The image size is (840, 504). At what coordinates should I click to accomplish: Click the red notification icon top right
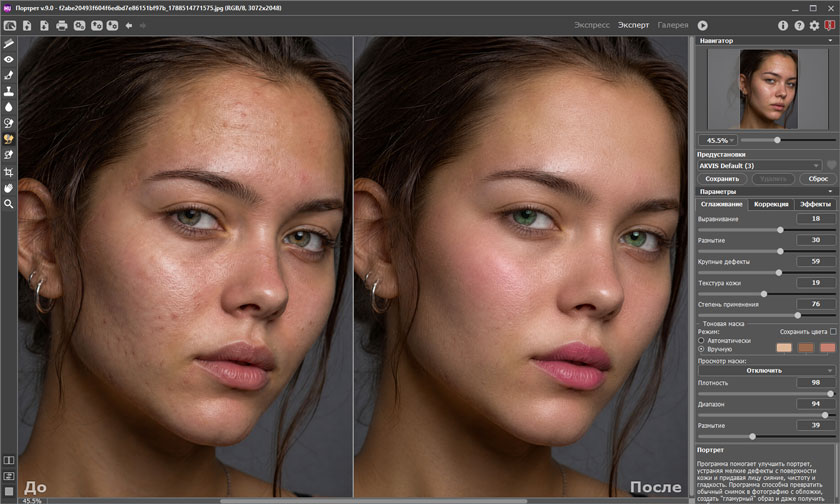[x=830, y=26]
